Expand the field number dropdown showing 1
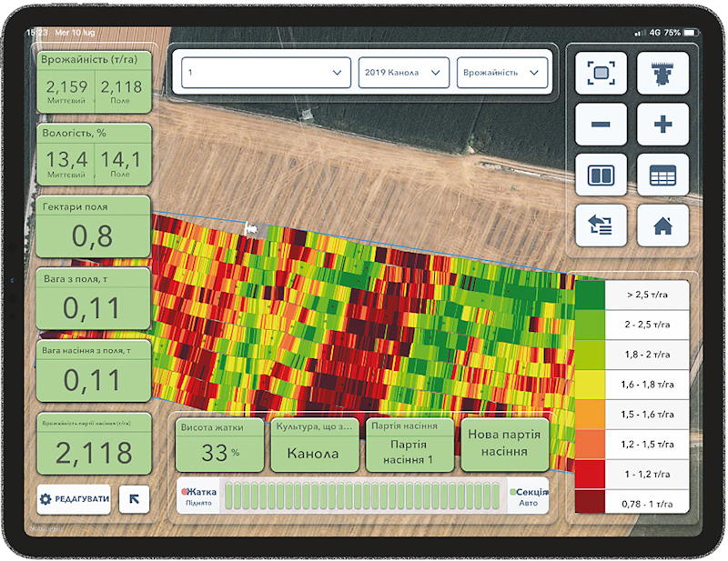Viewport: 728px width, 561px height. 266,73
